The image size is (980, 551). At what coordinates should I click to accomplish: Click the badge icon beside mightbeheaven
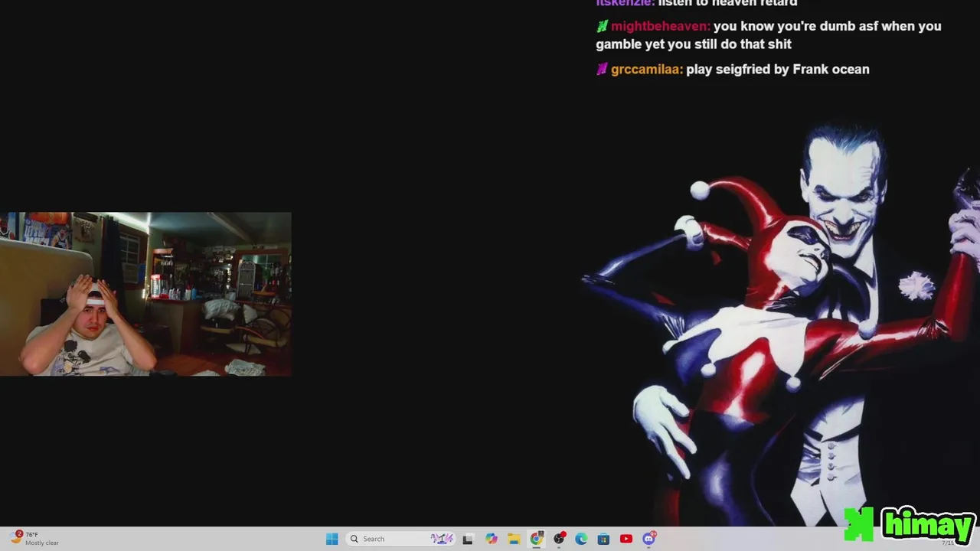[x=602, y=26]
